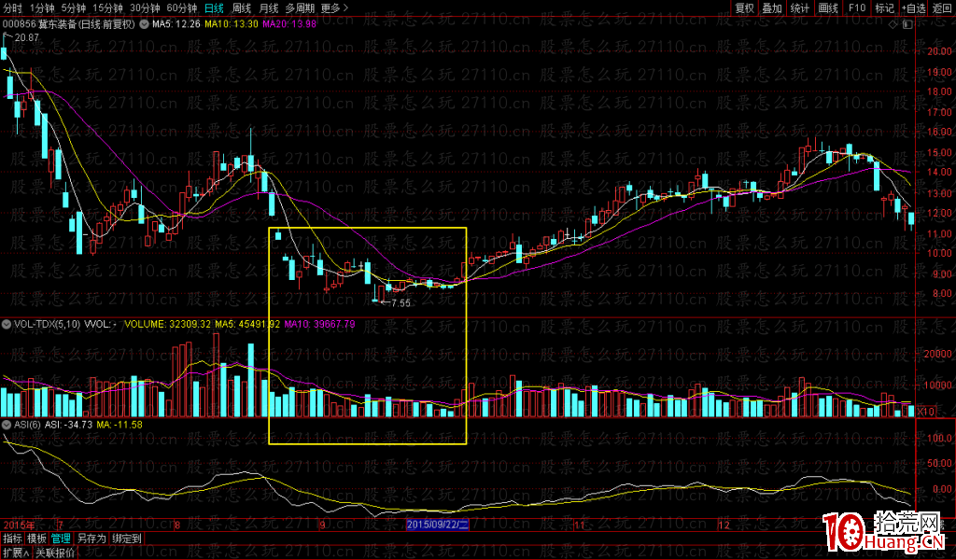Click the 2015/09/22 date marker on timeline
Screen dimensions: 956x560
point(437,524)
